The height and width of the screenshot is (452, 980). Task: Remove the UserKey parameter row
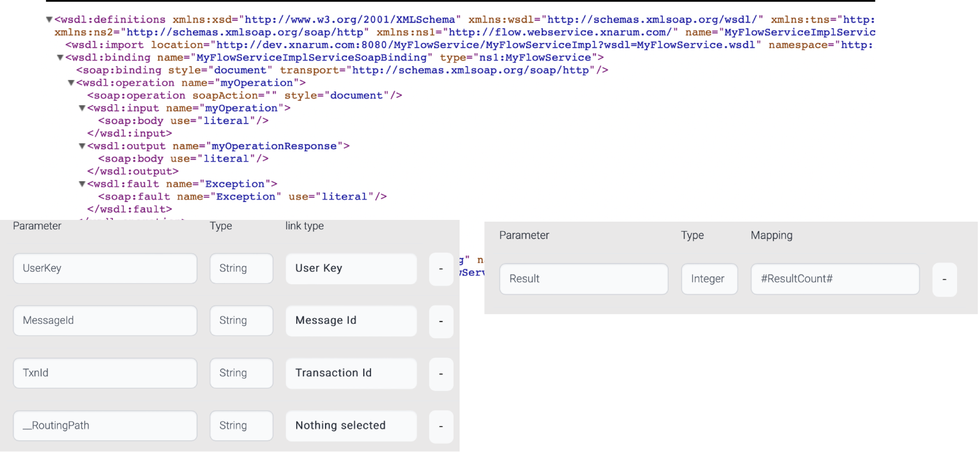pos(441,269)
